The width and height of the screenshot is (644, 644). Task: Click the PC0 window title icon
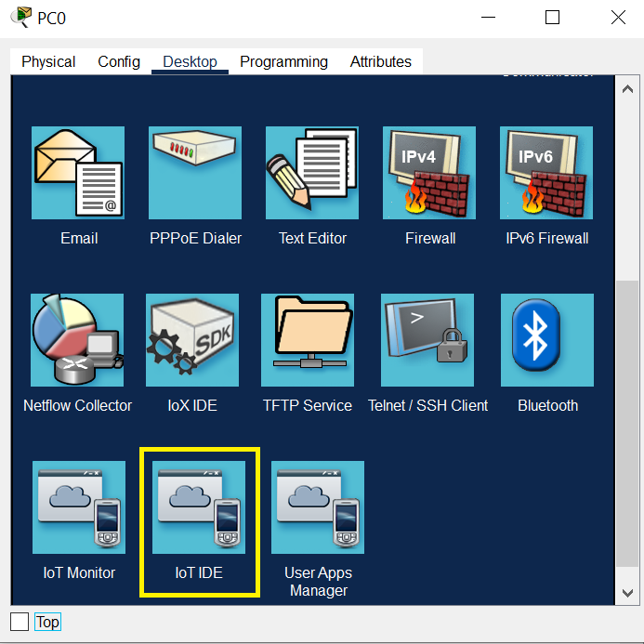(21, 17)
